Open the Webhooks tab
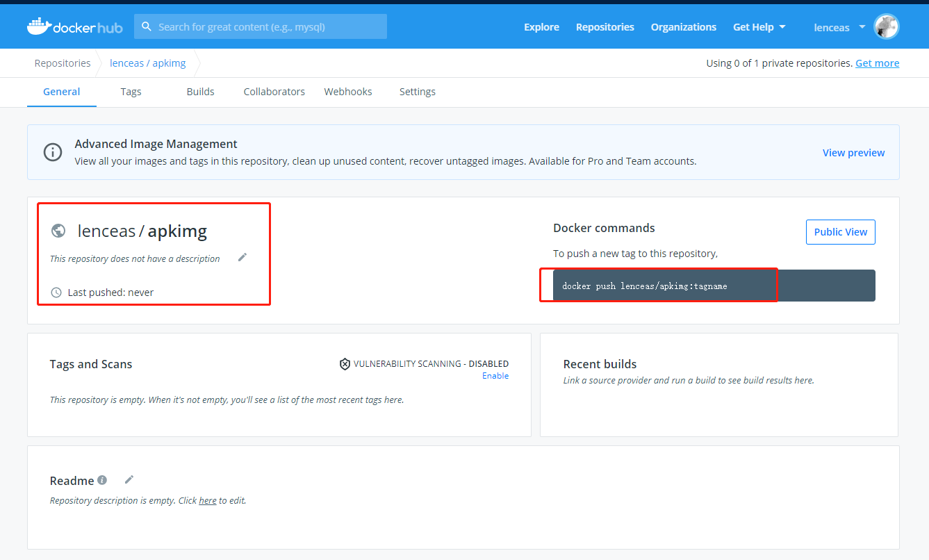Screen dimensions: 929x560 tap(347, 92)
